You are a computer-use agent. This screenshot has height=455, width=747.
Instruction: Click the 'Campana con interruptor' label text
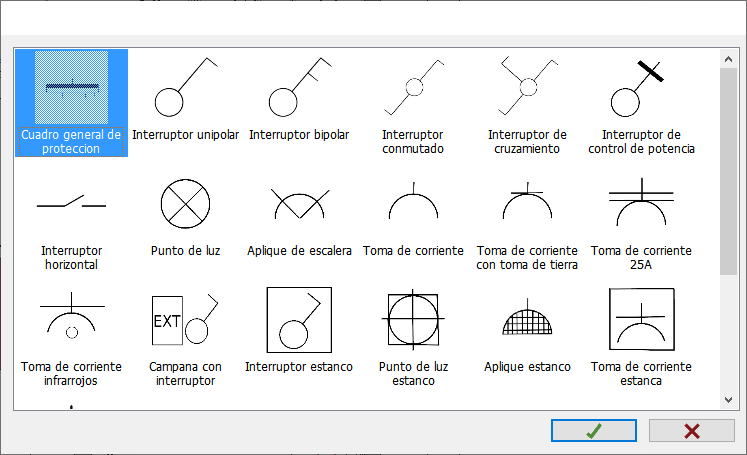coord(185,374)
